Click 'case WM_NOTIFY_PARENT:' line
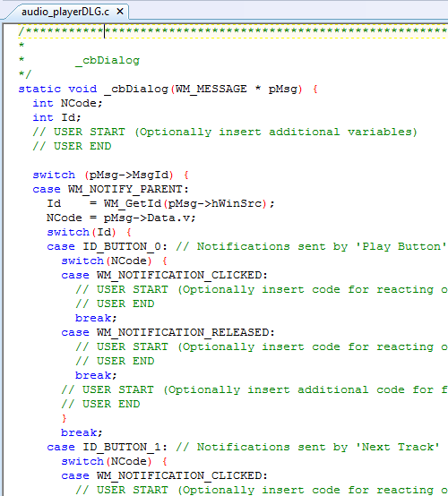This screenshot has height=496, width=448. (x=110, y=189)
